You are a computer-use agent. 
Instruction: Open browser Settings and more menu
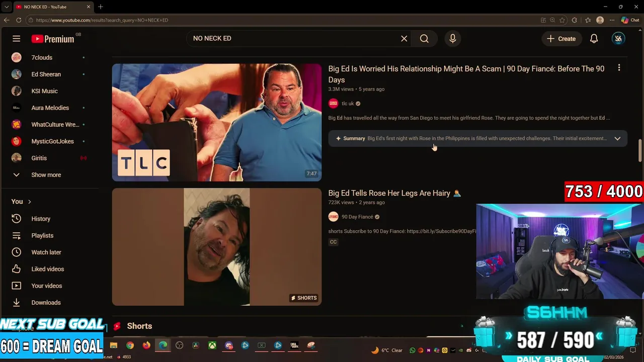pos(612,20)
